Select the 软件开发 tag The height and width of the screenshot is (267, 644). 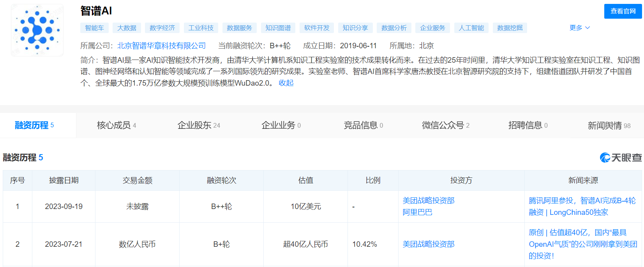coord(316,28)
